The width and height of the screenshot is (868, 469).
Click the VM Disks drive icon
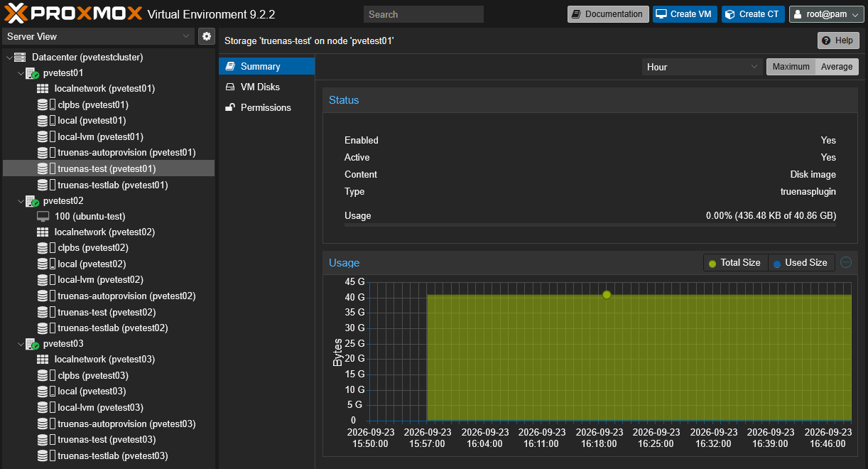click(229, 87)
